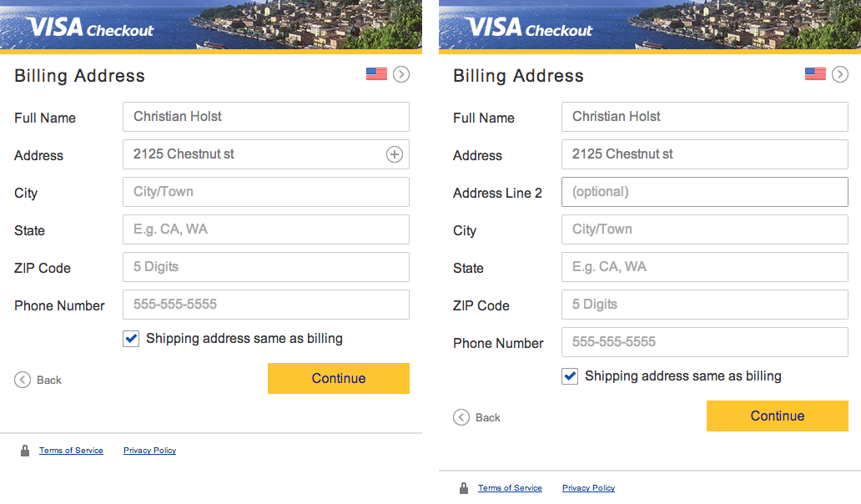Click the ZIP Code field in the left form
Screen dimensions: 861x504
[265, 267]
